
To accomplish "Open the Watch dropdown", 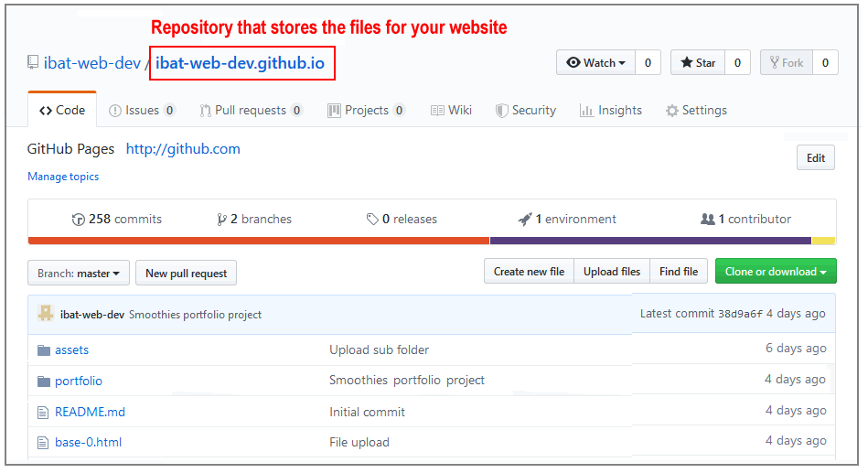I will (x=595, y=62).
